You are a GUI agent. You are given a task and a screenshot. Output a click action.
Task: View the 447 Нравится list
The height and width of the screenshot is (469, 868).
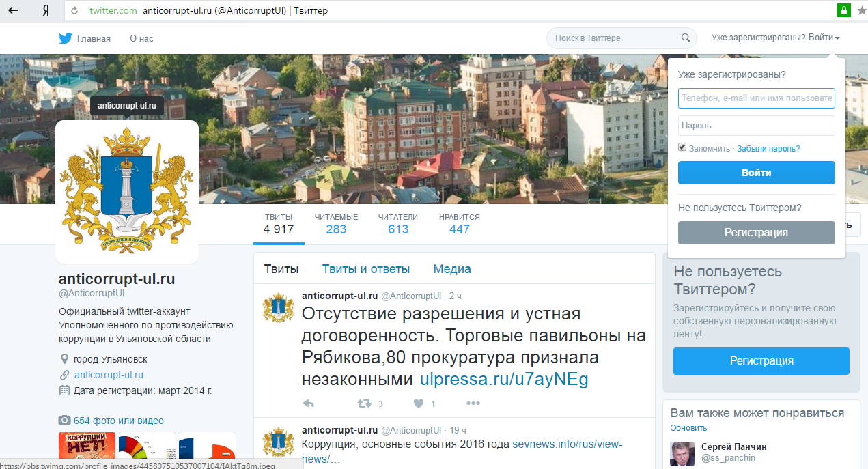coord(460,223)
